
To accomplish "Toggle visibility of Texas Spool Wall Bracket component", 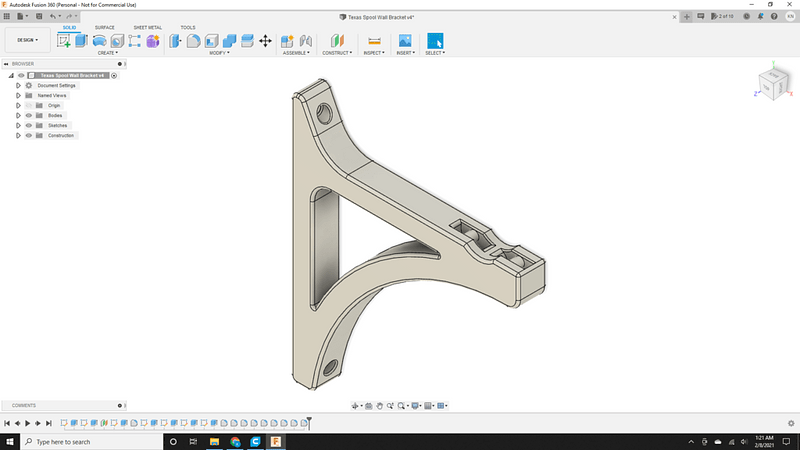I will (x=21, y=76).
